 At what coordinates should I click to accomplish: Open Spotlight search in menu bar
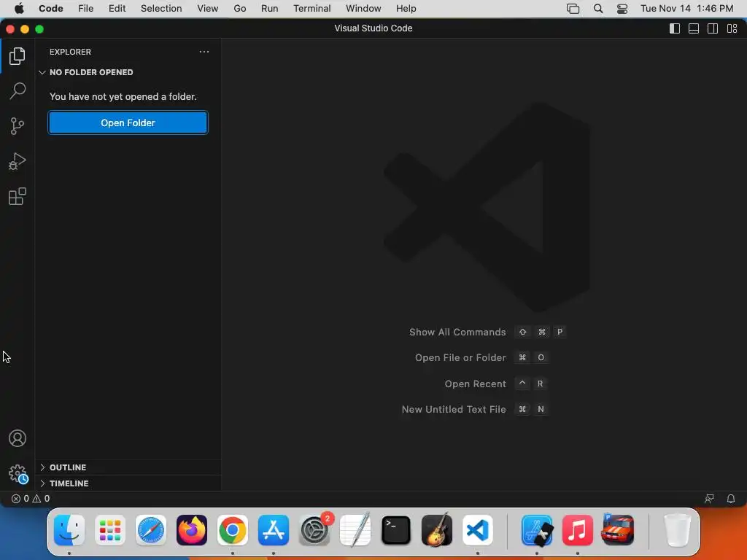(x=598, y=9)
